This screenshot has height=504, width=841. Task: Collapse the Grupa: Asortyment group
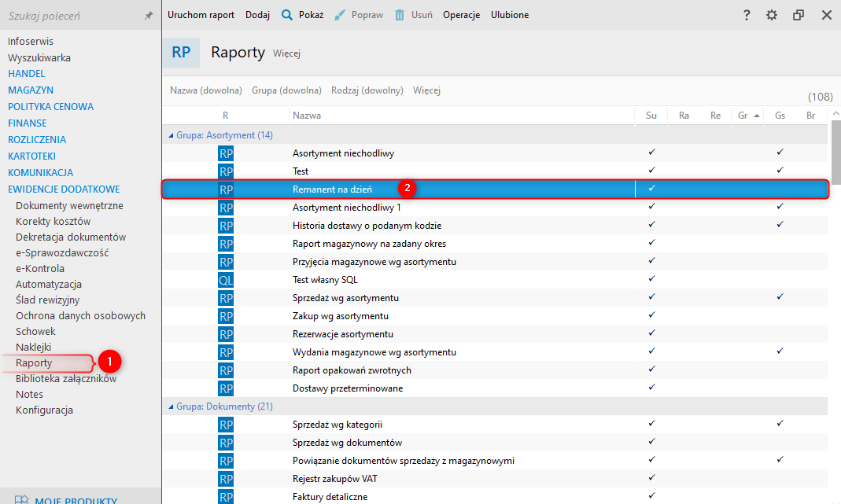click(172, 135)
